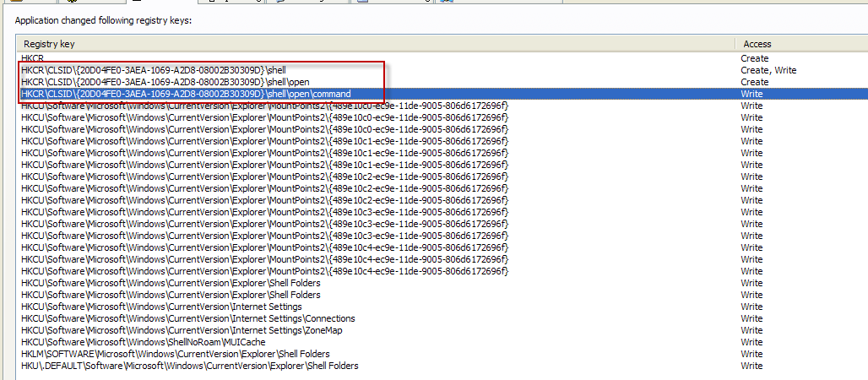The width and height of the screenshot is (868, 380).
Task: Select the Internet Settings\Connections key row
Action: coord(442,318)
